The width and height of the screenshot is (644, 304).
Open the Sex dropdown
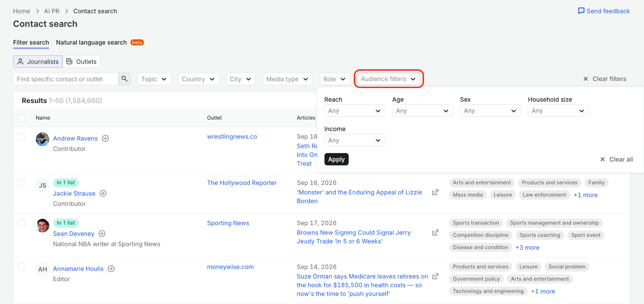(x=490, y=111)
